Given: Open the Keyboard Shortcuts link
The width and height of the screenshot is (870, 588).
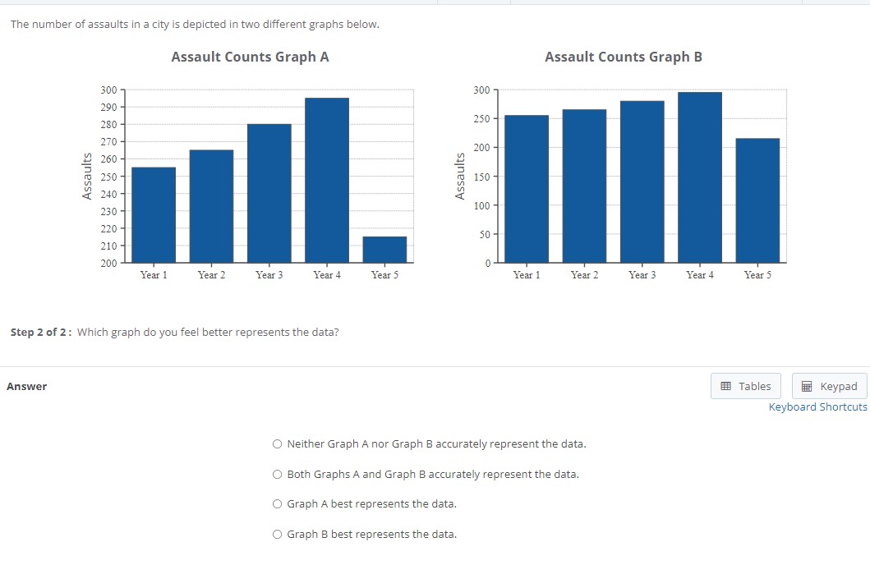Looking at the screenshot, I should (x=817, y=407).
